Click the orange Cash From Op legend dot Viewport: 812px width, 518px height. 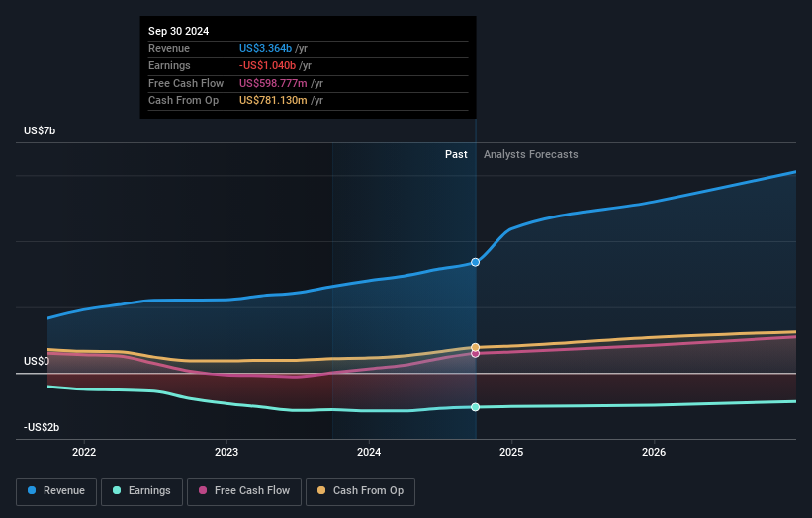[321, 490]
